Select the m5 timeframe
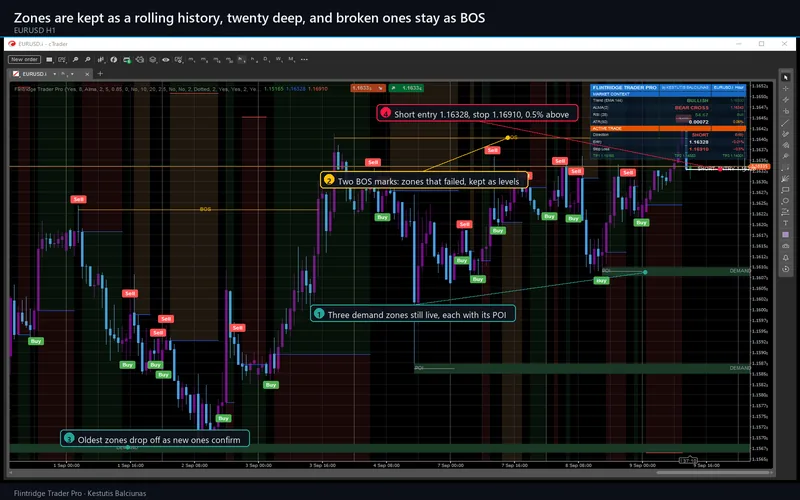The width and height of the screenshot is (800, 500). click(x=204, y=60)
